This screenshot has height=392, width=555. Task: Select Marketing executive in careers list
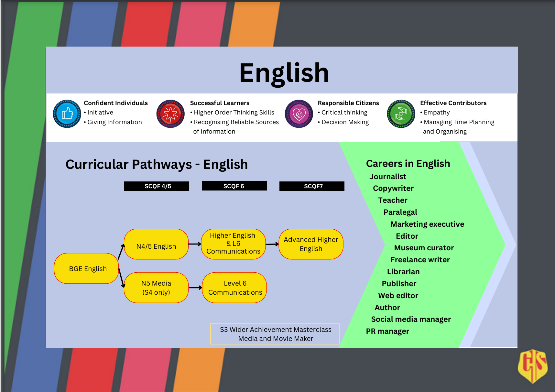coord(427,224)
